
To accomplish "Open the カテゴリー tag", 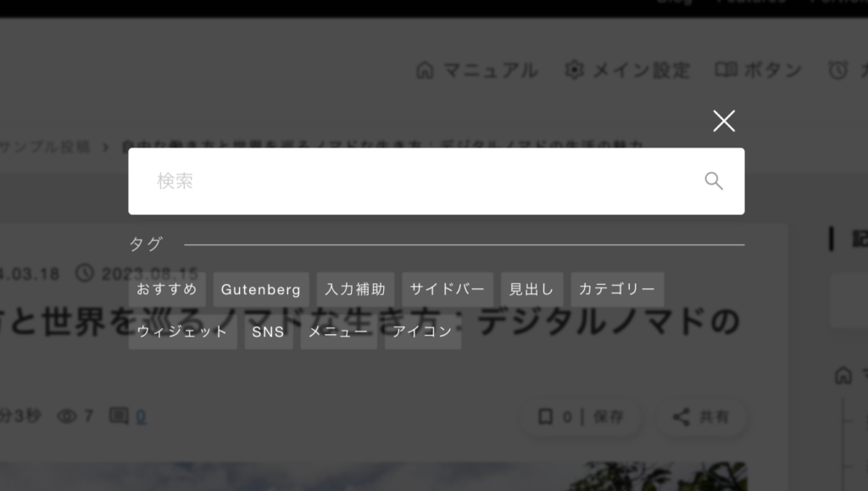I will pyautogui.click(x=617, y=289).
